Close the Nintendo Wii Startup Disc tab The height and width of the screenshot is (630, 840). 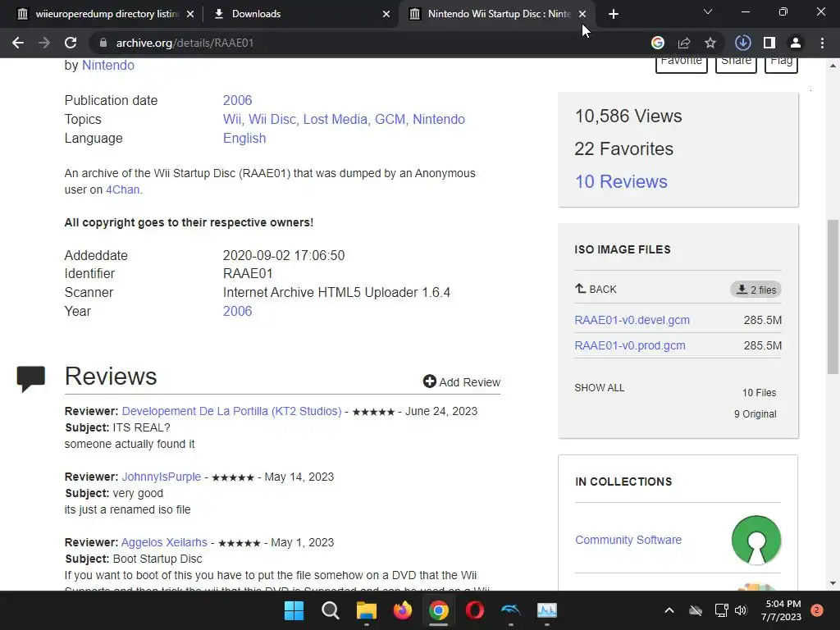[x=582, y=14]
